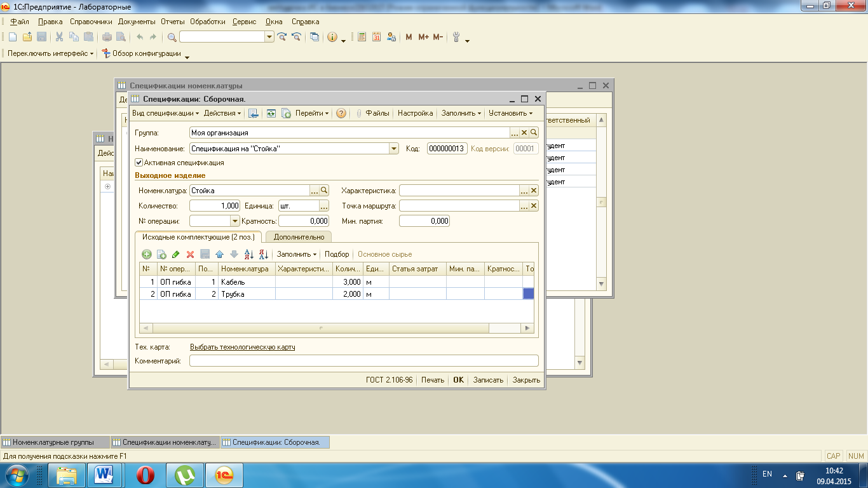The width and height of the screenshot is (868, 488).
Task: Open the Файл menu
Action: (20, 22)
